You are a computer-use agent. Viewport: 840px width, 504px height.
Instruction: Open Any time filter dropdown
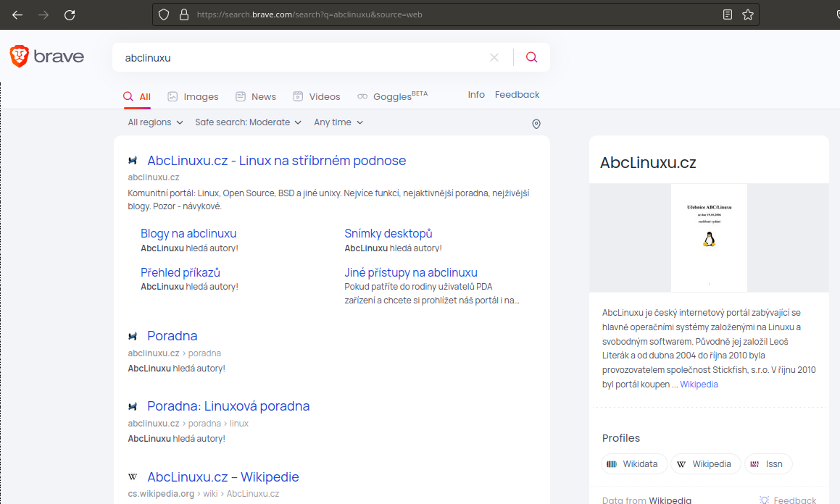338,122
